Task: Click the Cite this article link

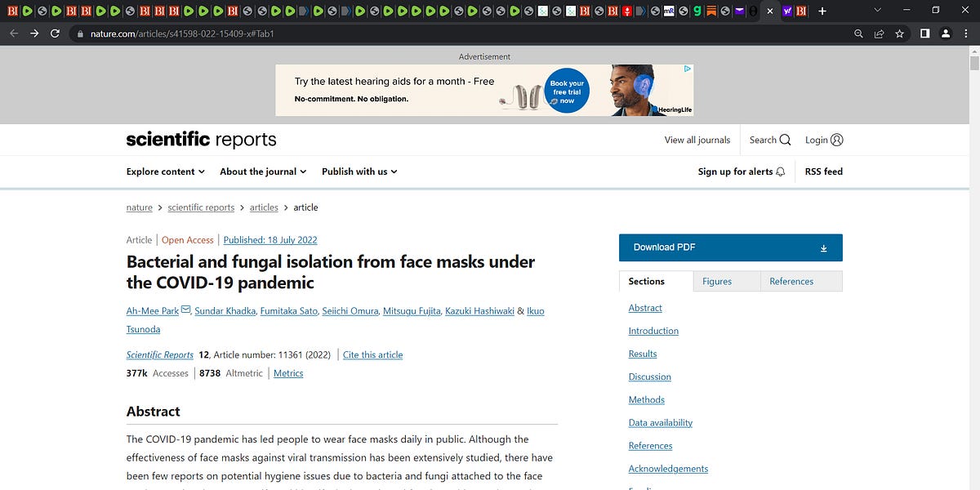Action: [372, 354]
